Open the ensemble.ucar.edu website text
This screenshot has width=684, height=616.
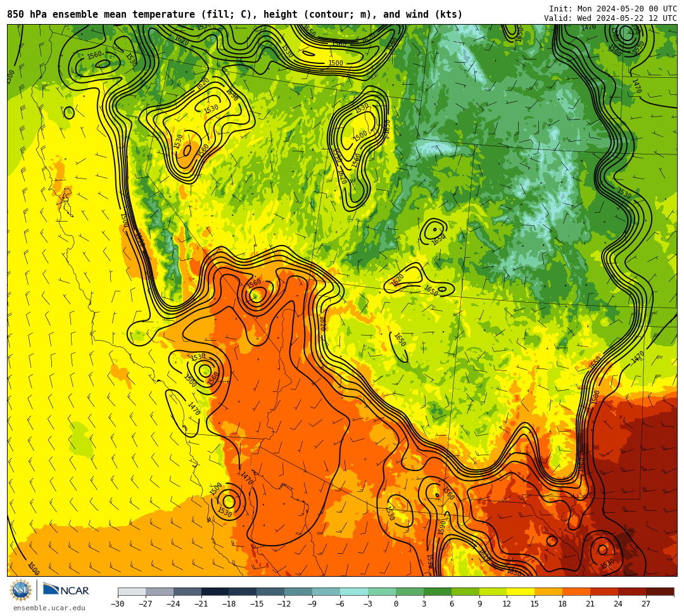click(x=49, y=608)
